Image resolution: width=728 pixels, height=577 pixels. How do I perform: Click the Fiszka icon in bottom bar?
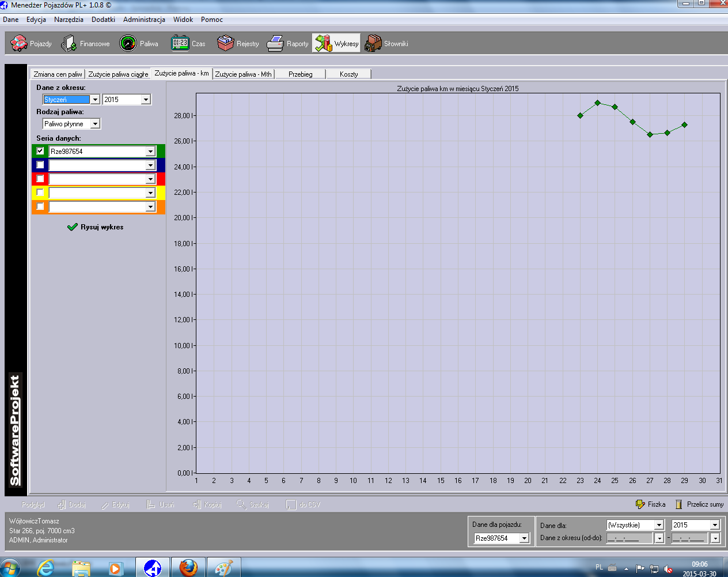click(x=640, y=504)
